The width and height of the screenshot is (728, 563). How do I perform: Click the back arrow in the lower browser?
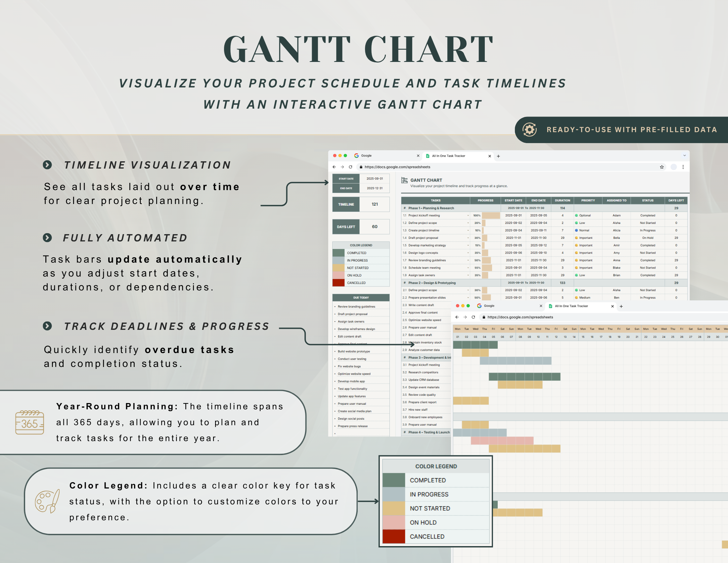pos(457,317)
